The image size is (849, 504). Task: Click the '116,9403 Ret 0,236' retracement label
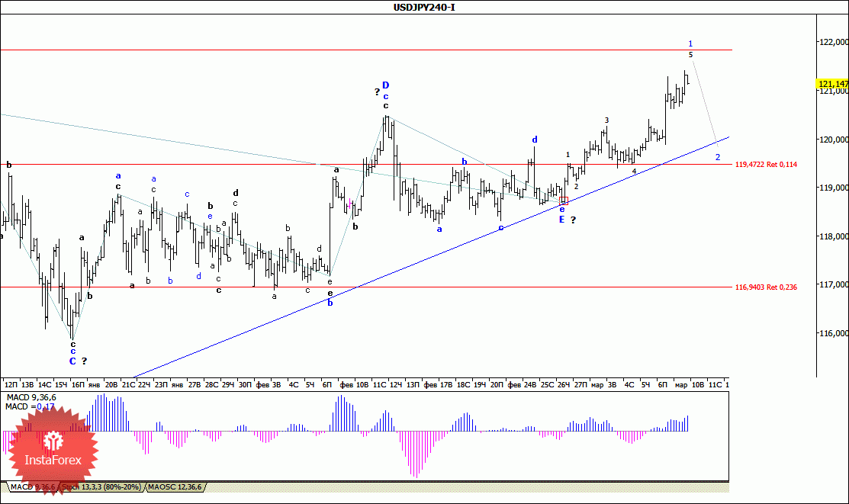click(766, 287)
